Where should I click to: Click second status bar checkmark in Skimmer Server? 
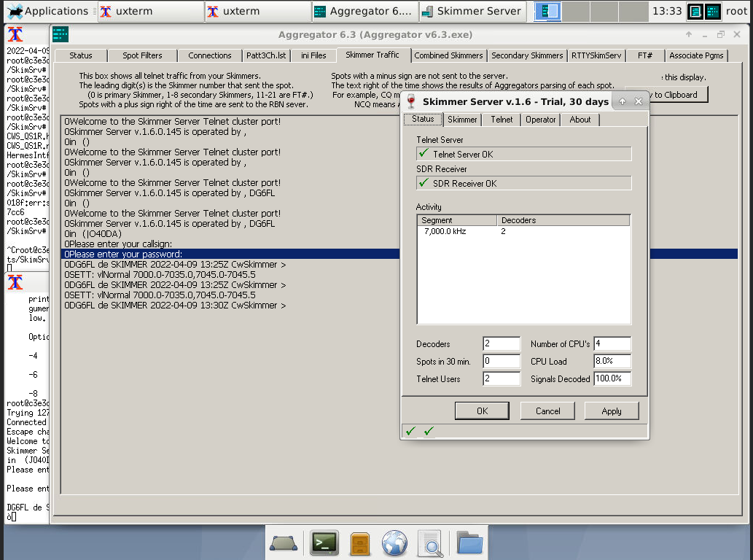pos(429,431)
